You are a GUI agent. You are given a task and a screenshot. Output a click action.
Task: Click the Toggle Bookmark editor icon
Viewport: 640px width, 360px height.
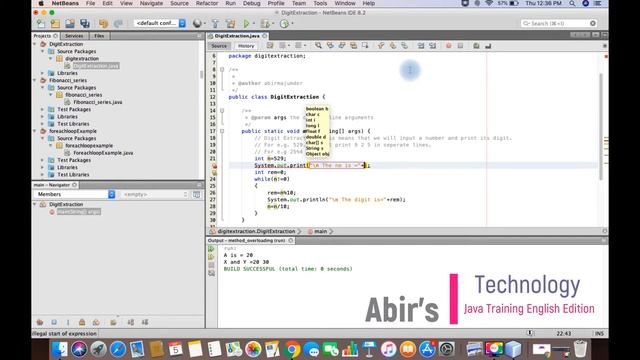tap(404, 46)
